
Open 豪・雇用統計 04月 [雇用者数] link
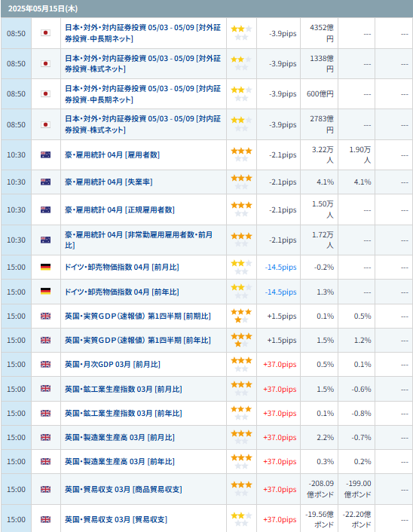click(x=112, y=155)
